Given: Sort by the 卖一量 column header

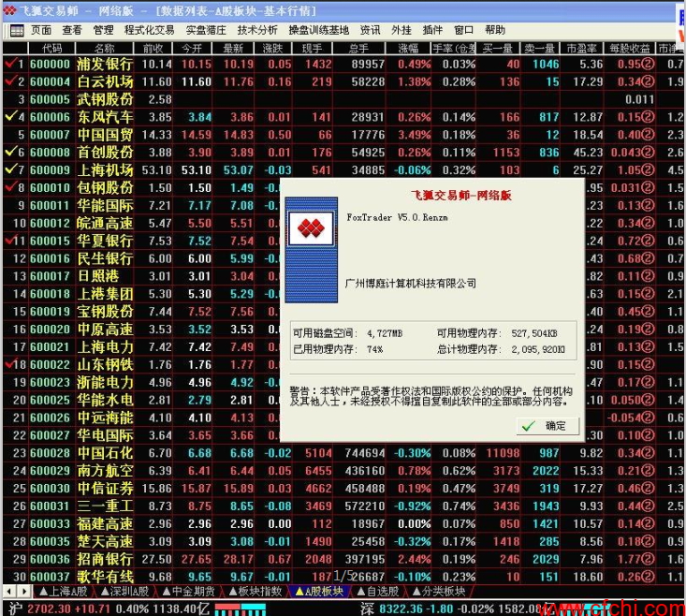Looking at the screenshot, I should tap(539, 48).
